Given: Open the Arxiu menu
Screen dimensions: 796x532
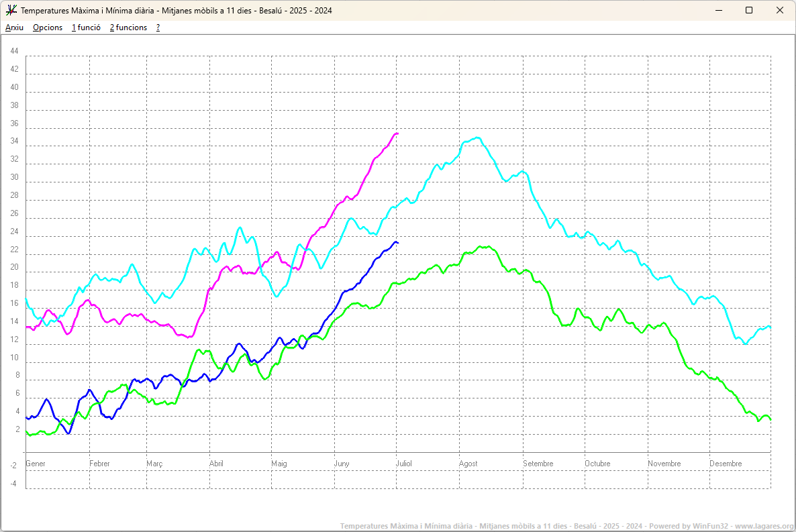Looking at the screenshot, I should [14, 28].
